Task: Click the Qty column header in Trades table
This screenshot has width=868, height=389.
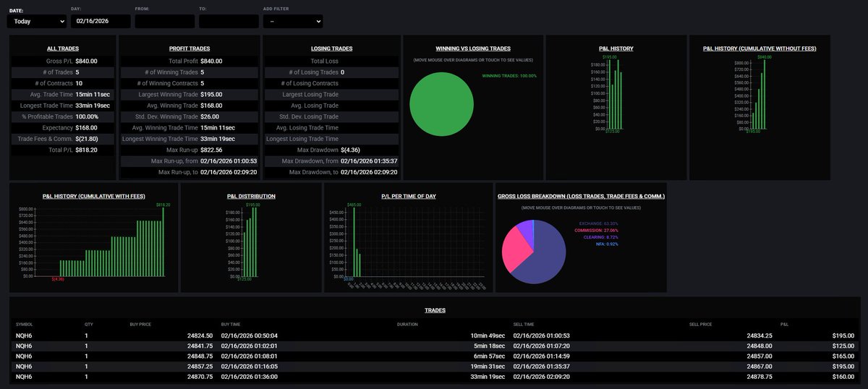Action: pos(88,325)
